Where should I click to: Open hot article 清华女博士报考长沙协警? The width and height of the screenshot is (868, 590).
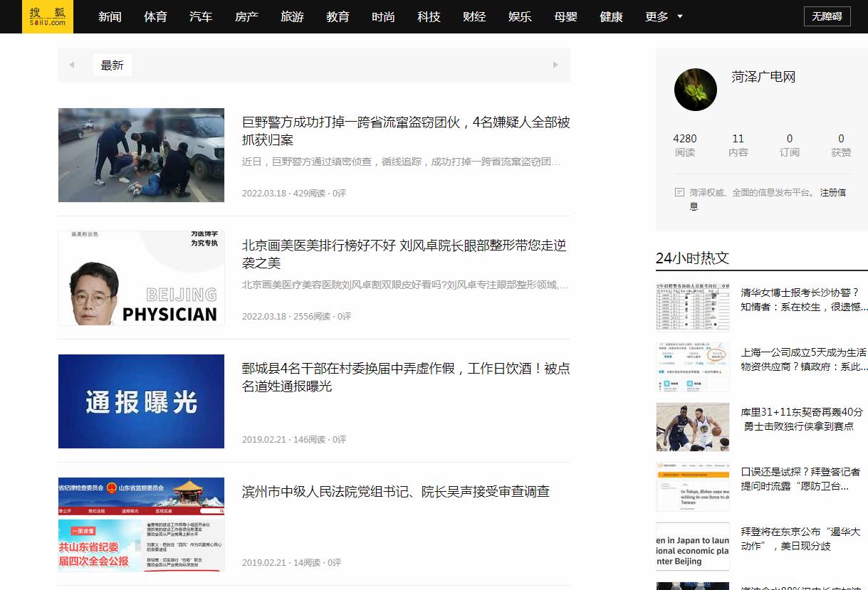(x=804, y=300)
